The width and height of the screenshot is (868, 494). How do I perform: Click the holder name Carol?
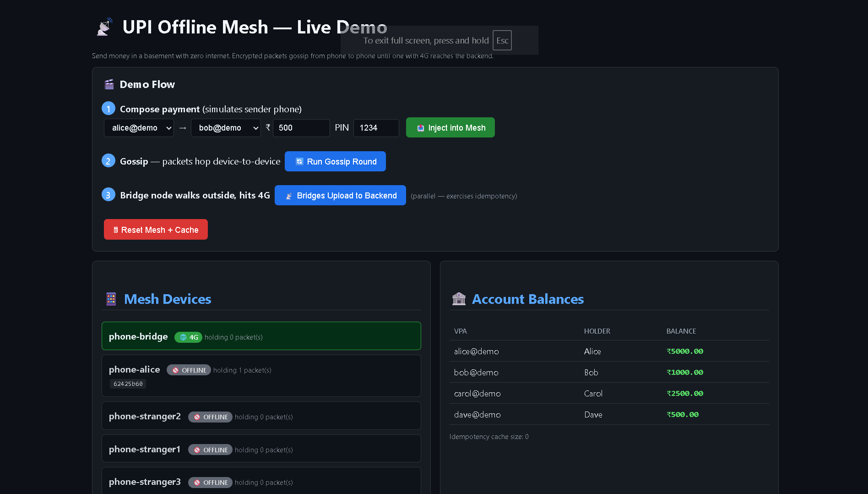[593, 394]
